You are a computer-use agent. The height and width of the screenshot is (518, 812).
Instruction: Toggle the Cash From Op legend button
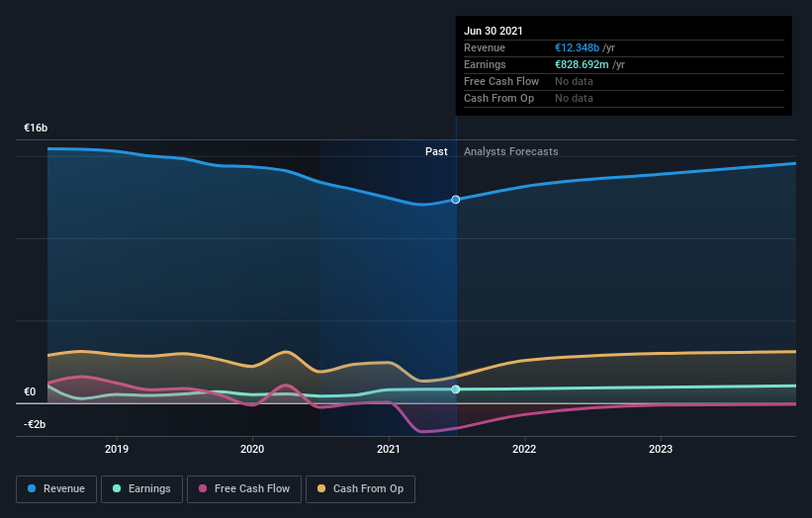tap(360, 489)
